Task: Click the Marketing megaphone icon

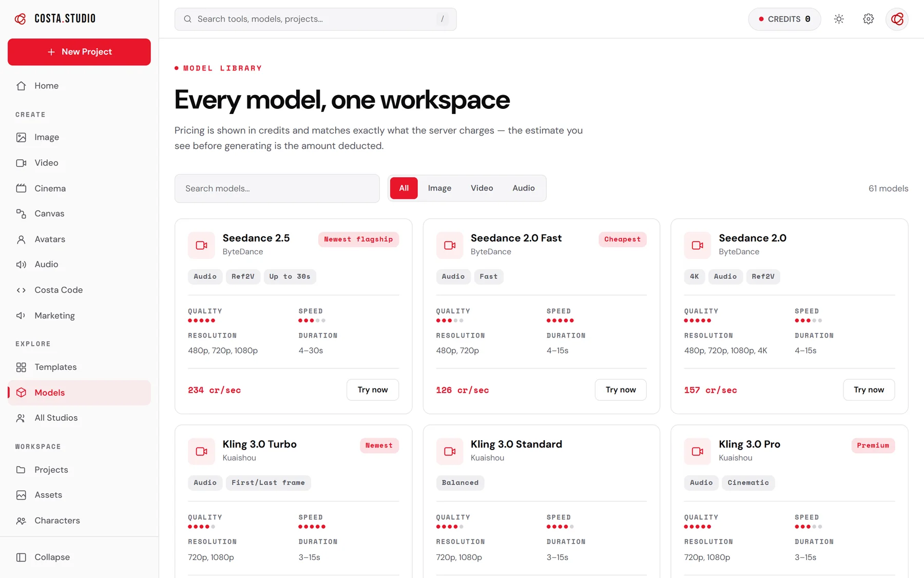Action: tap(21, 315)
